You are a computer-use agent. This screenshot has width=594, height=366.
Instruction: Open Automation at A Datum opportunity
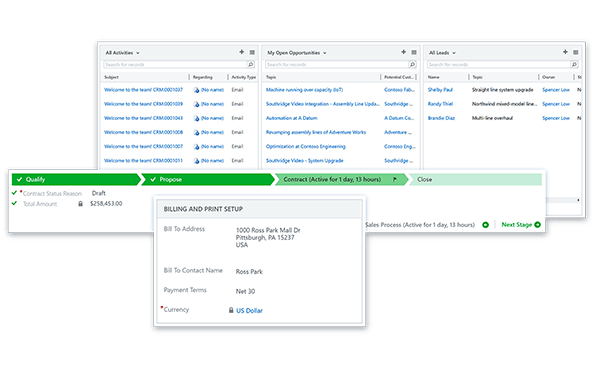292,118
